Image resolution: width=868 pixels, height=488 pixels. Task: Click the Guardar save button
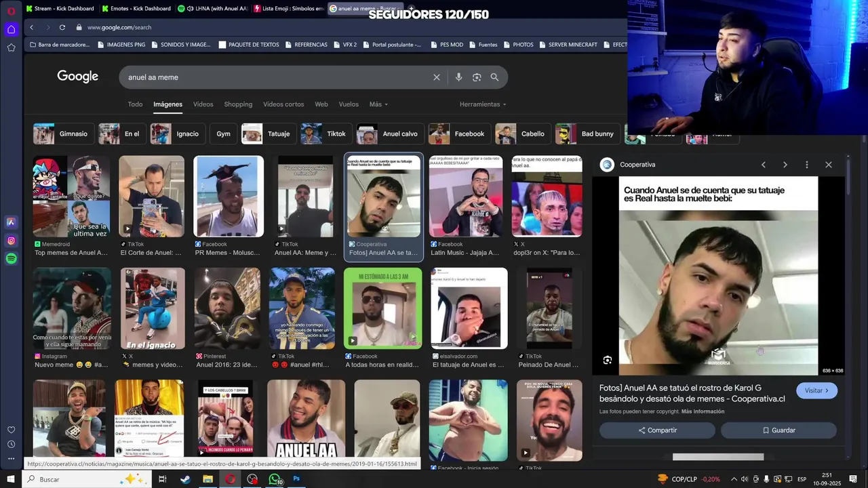[x=778, y=430]
